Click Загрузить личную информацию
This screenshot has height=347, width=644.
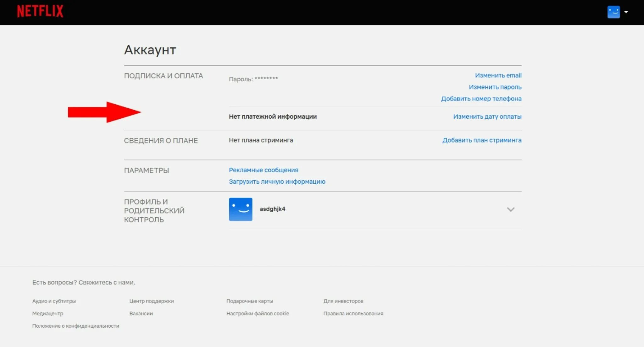point(277,182)
